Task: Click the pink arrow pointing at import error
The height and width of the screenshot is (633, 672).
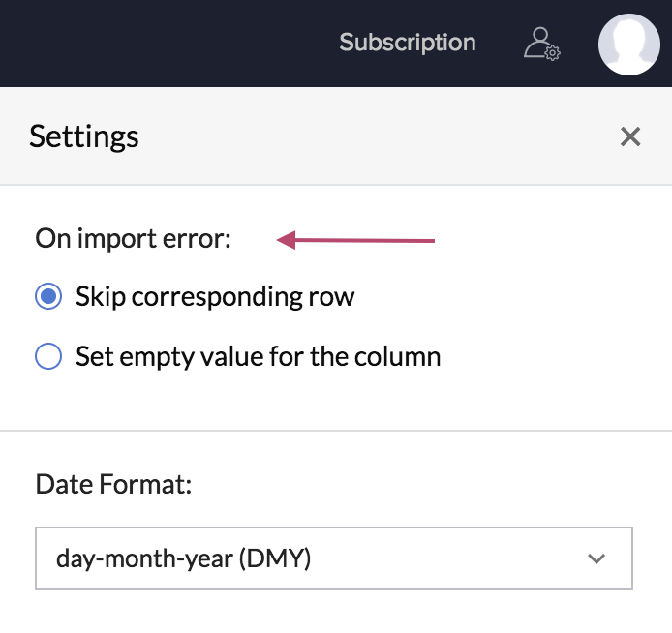Action: click(356, 240)
